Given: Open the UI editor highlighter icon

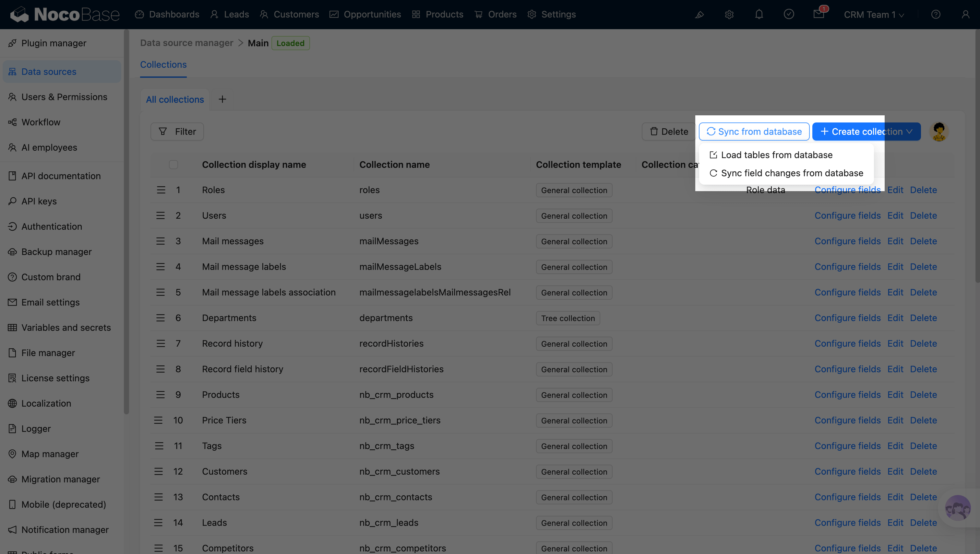Looking at the screenshot, I should tap(699, 15).
